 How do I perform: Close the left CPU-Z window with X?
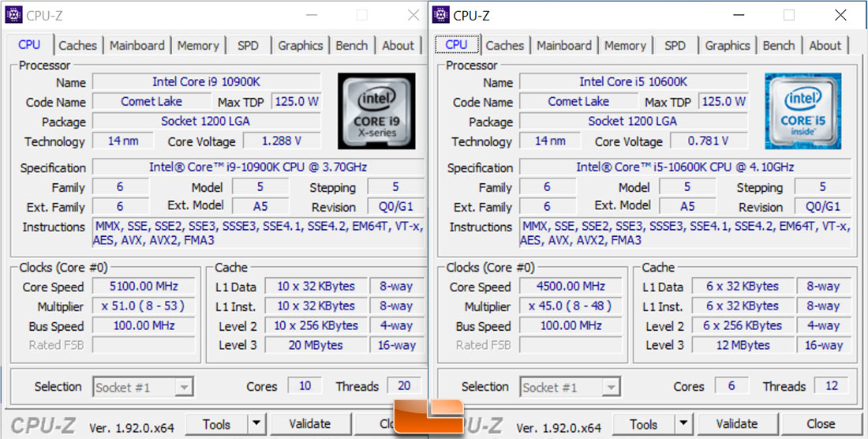(x=413, y=15)
